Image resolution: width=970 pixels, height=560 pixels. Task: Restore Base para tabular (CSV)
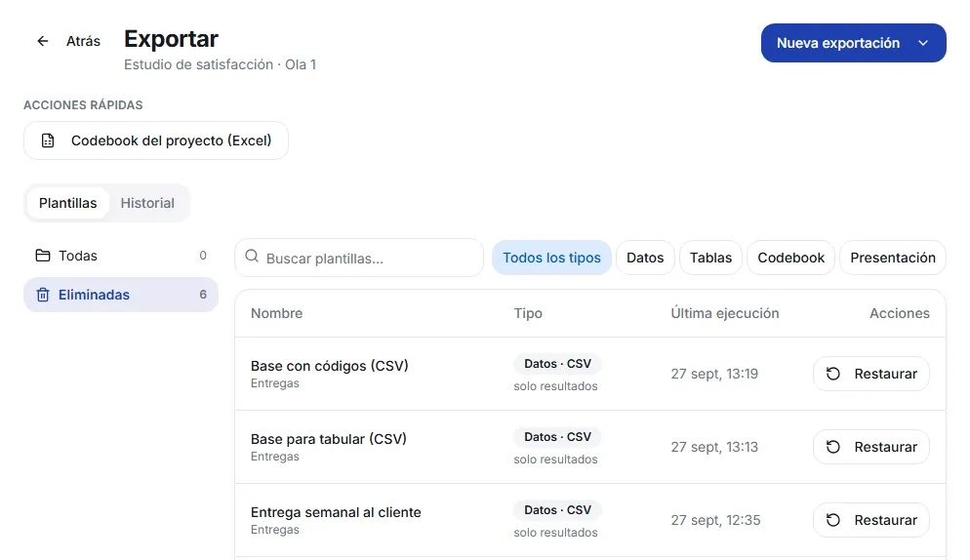871,447
